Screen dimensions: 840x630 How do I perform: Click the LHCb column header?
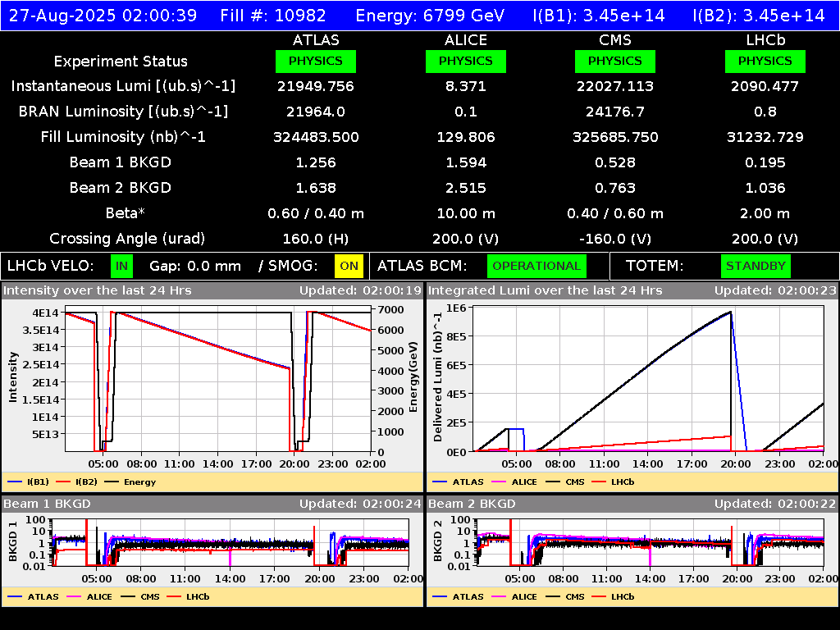pos(765,39)
